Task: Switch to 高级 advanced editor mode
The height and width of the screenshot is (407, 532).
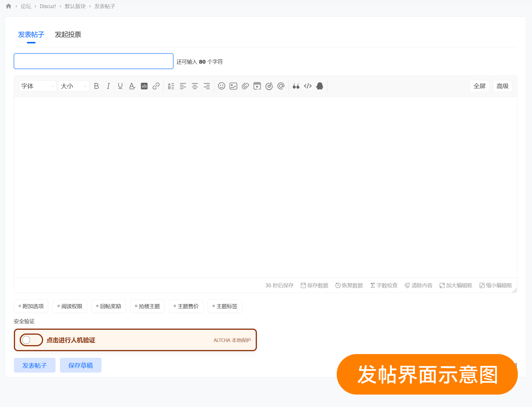Action: (502, 86)
